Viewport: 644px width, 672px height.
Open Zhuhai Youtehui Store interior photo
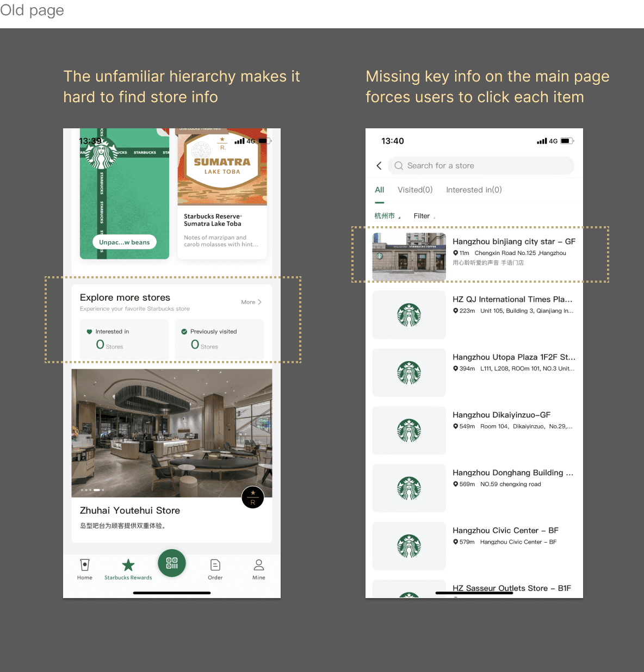click(x=172, y=433)
